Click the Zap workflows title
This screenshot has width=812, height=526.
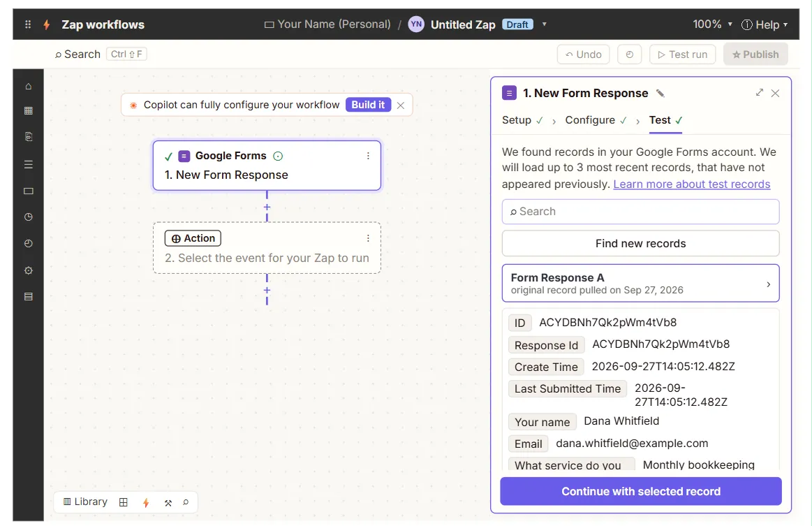click(x=103, y=24)
